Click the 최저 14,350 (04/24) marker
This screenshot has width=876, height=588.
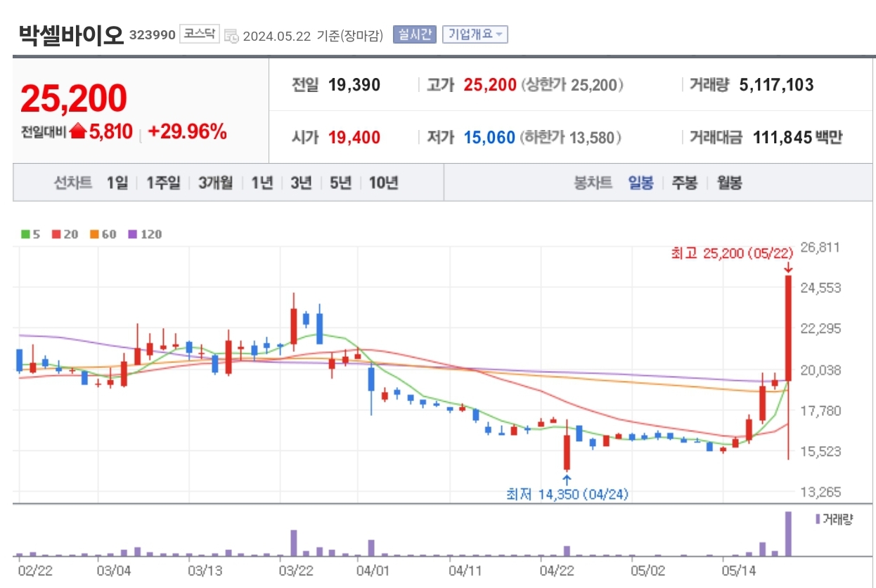tap(567, 495)
